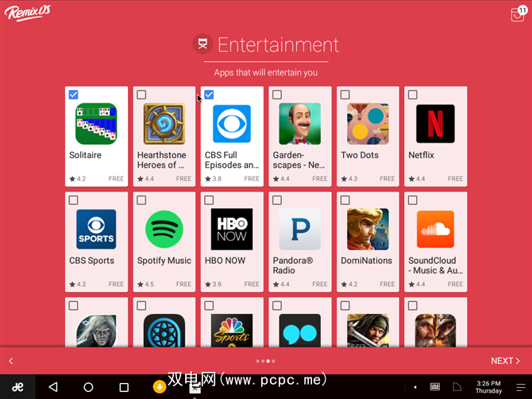The width and height of the screenshot is (532, 399).
Task: Click the SoundCloud app icon
Action: (x=435, y=229)
